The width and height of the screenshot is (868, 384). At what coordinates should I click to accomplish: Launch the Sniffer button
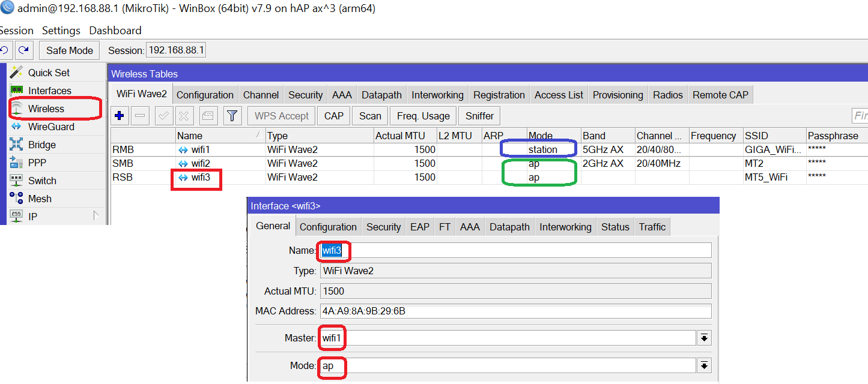(x=479, y=116)
